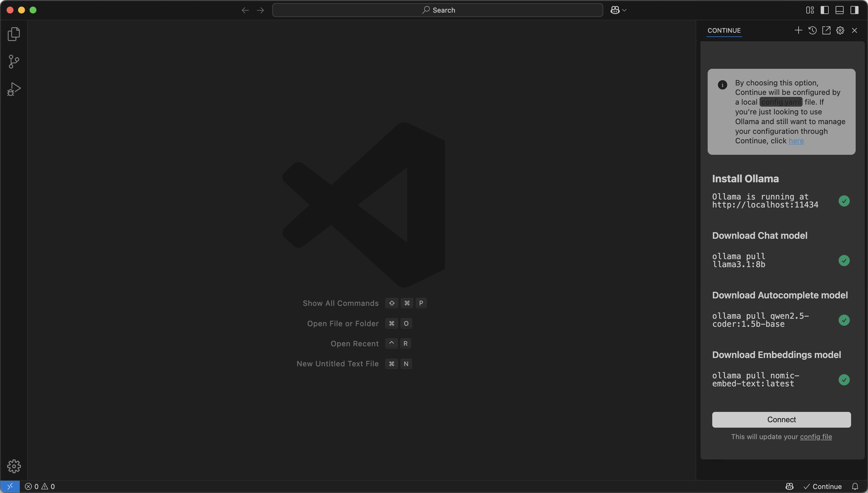Open notifications bell in status bar
Viewport: 868px width, 493px height.
pyautogui.click(x=855, y=487)
